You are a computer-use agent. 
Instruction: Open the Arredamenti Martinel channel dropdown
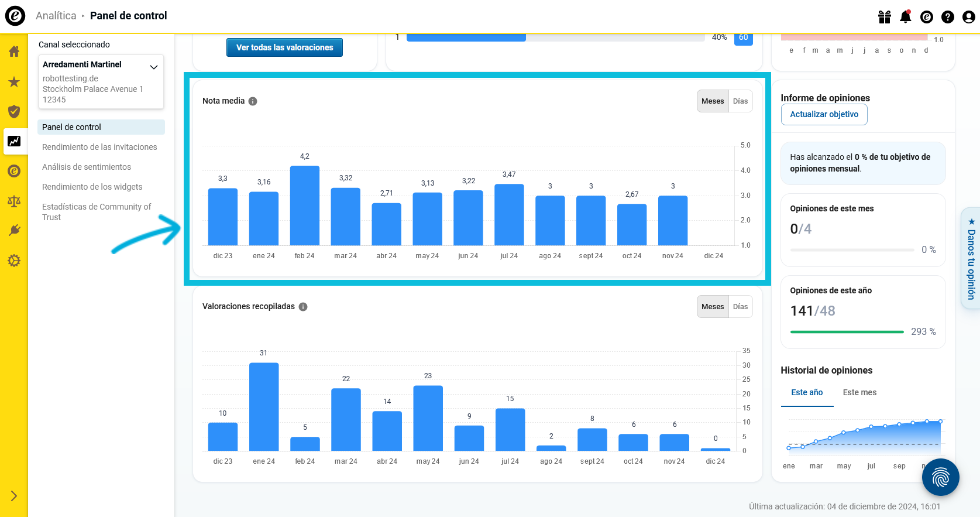coord(101,82)
